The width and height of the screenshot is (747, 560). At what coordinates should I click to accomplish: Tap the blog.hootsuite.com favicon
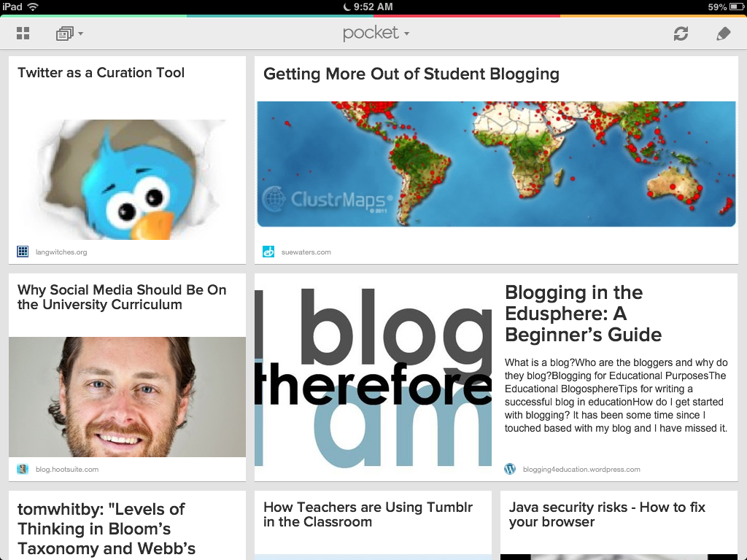point(23,469)
